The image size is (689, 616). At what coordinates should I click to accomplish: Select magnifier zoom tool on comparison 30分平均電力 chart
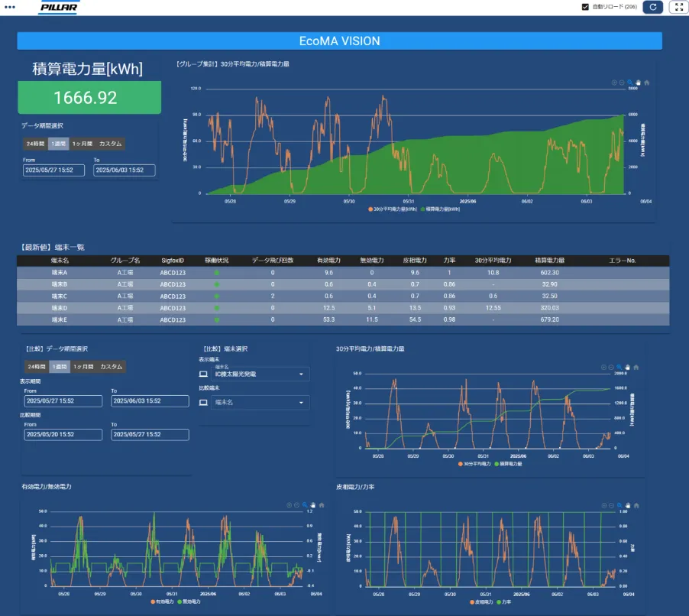(x=619, y=367)
